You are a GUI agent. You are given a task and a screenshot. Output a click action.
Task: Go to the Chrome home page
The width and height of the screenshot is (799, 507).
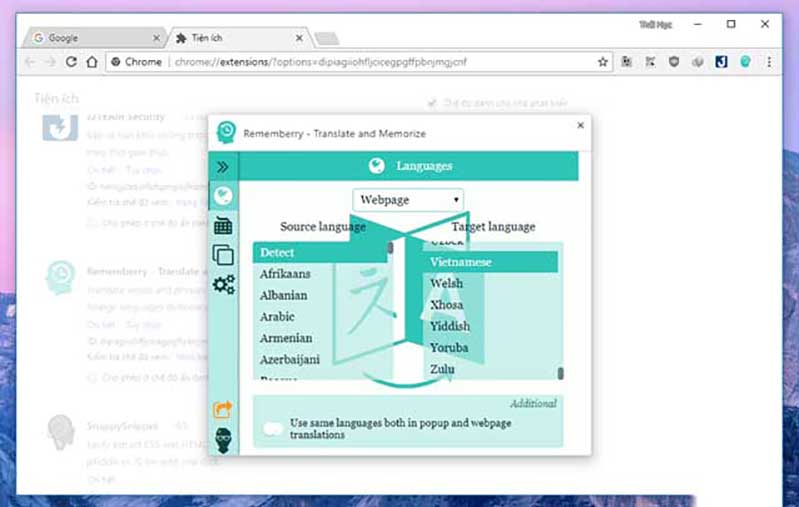(92, 62)
